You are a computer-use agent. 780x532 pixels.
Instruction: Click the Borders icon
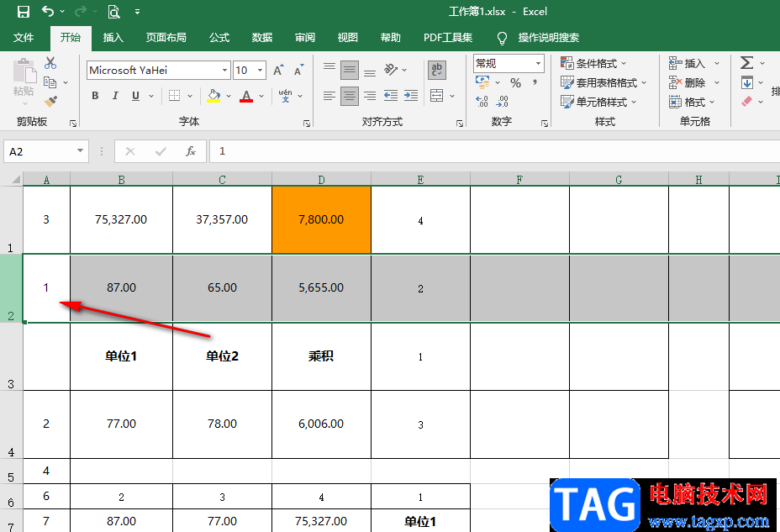(174, 96)
